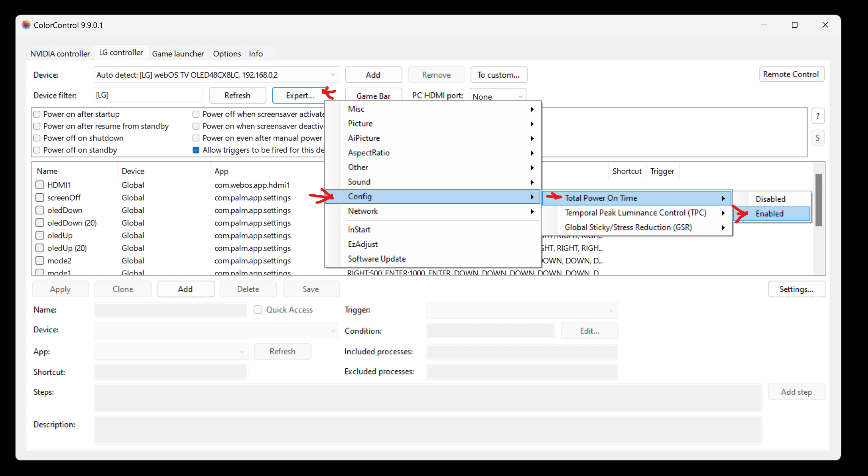868x476 pixels.
Task: Expand Temporal Peak Luminance Control (TPC)
Action: (636, 213)
